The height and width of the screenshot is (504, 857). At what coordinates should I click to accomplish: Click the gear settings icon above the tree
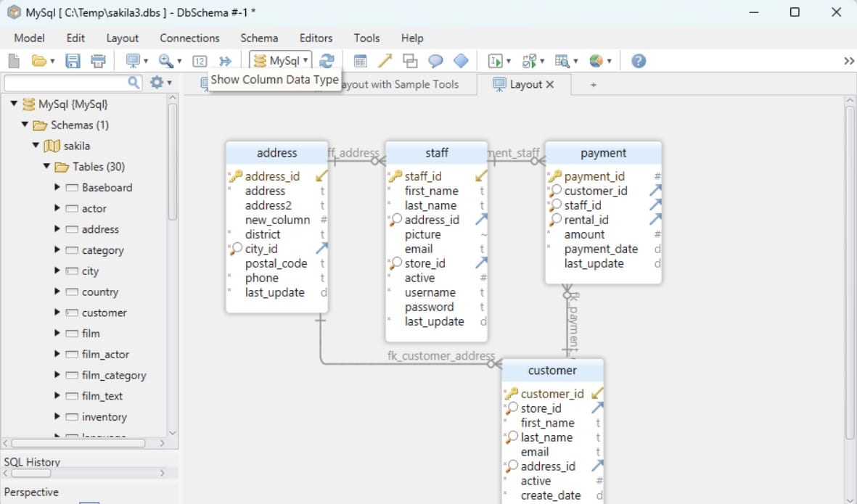click(156, 83)
